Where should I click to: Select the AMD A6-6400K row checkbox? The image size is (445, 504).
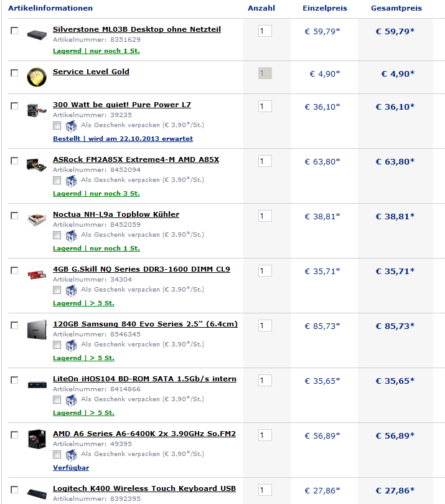coord(14,435)
